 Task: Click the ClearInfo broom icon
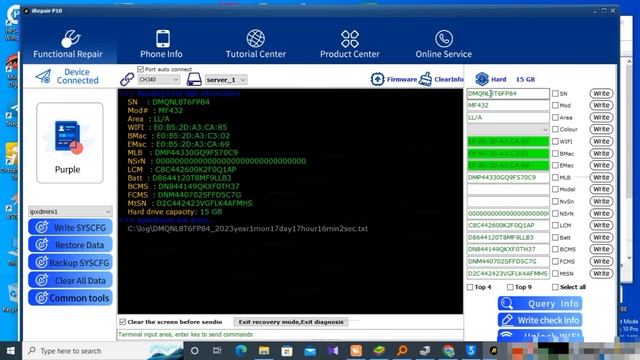coord(425,79)
